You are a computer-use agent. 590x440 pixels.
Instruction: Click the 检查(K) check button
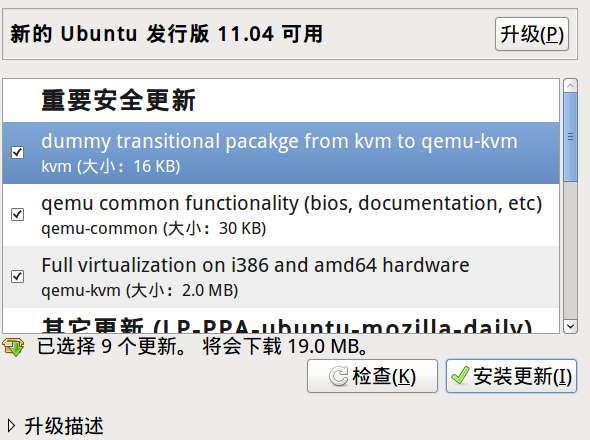[x=372, y=376]
